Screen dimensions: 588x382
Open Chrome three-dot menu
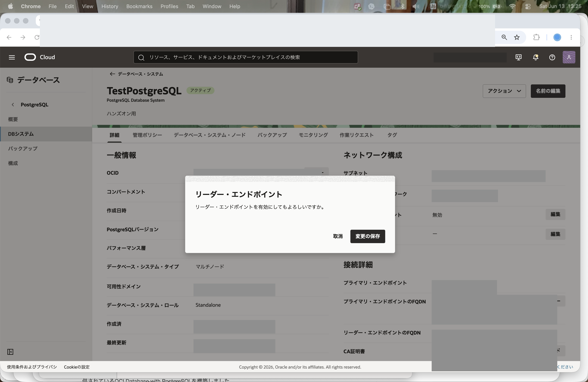tap(571, 37)
